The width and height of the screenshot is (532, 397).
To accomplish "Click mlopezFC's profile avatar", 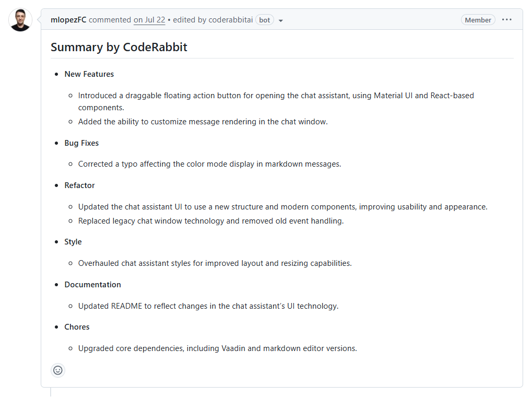I will click(20, 20).
